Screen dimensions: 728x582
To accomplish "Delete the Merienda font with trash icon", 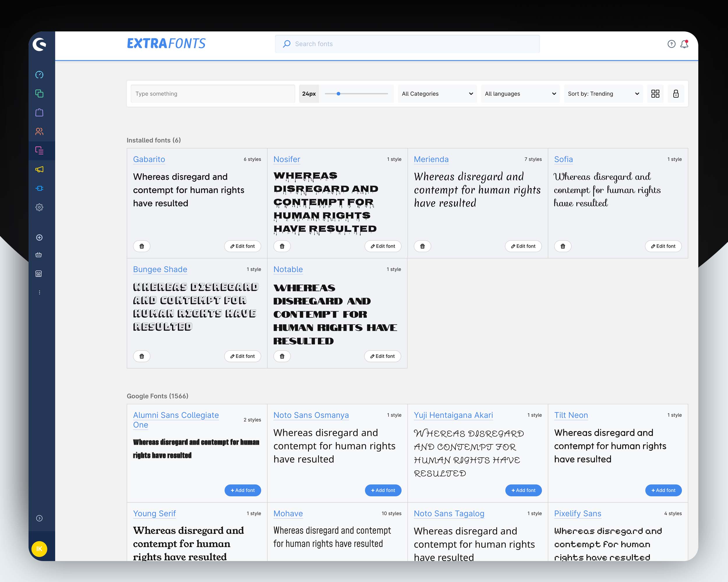I will [423, 246].
